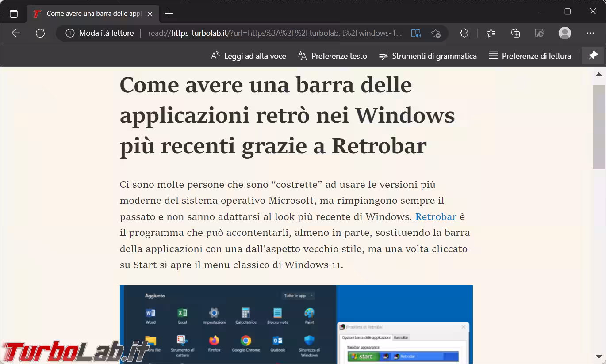This screenshot has width=606, height=364.
Task: Click the vertical scrollbar thumb
Action: tap(599, 127)
